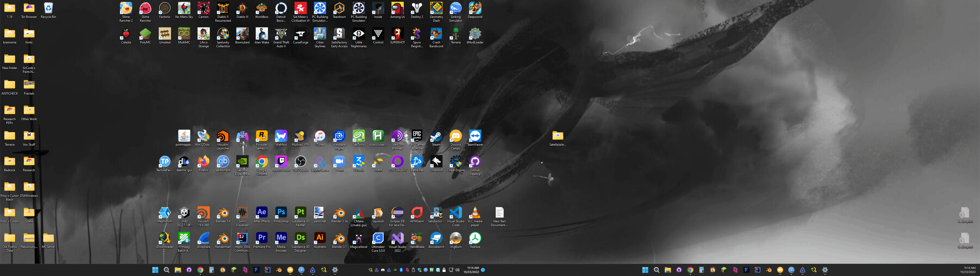Select the Factorio desktop shortcut
The height and width of the screenshot is (276, 980).
[165, 10]
